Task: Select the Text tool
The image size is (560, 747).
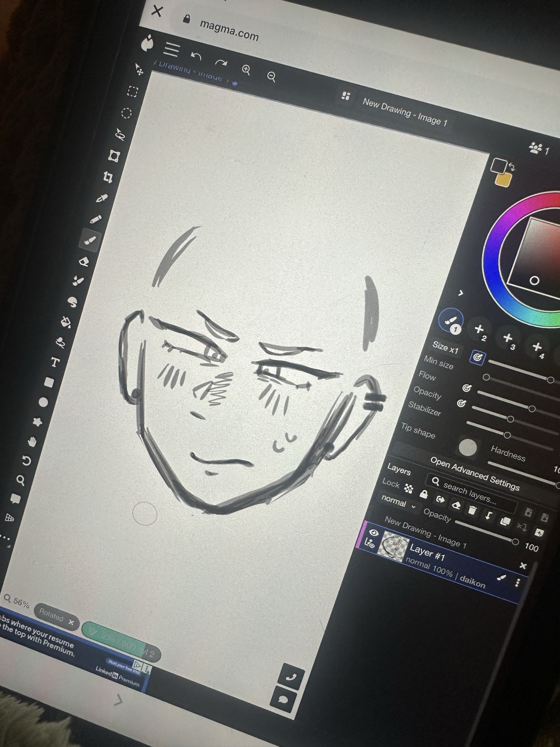Action: [x=55, y=362]
